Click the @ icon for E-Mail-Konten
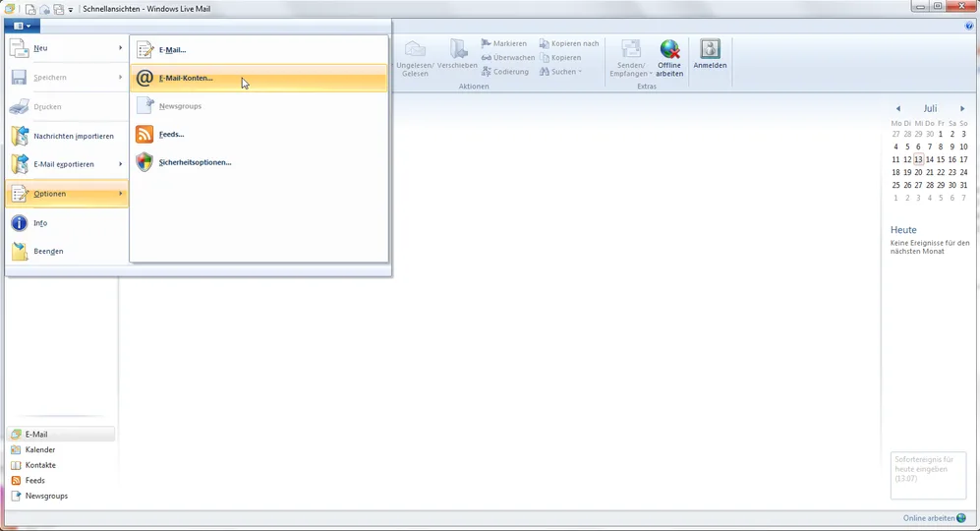Viewport: 980px width, 531px height. tap(144, 79)
